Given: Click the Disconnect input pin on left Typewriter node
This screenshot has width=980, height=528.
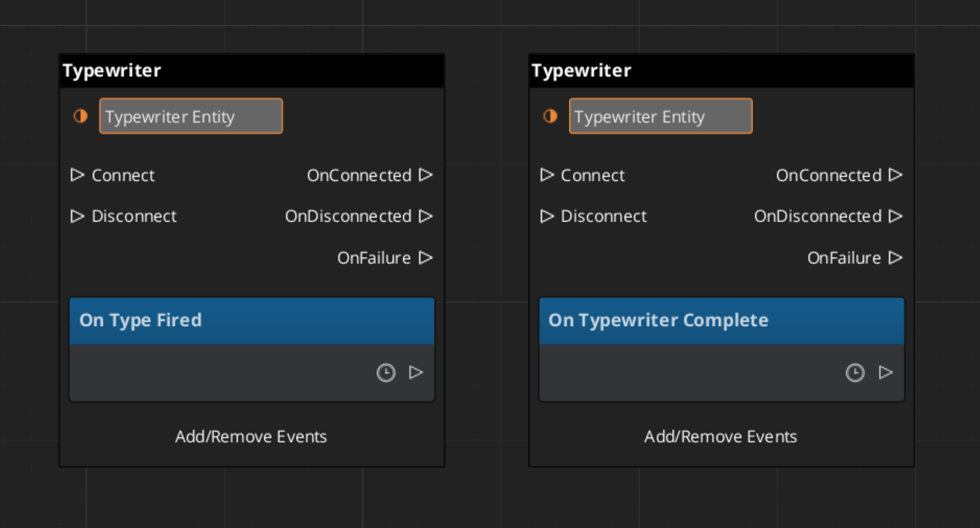Looking at the screenshot, I should point(77,217).
